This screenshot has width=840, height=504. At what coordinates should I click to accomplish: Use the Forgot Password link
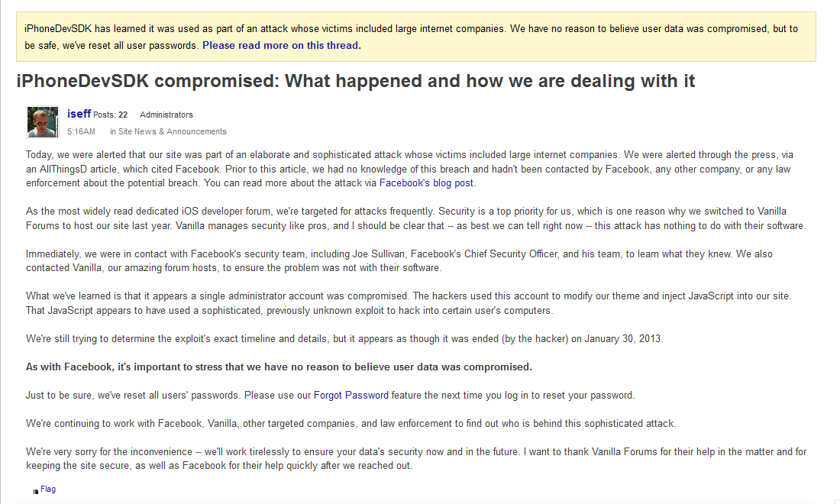352,395
